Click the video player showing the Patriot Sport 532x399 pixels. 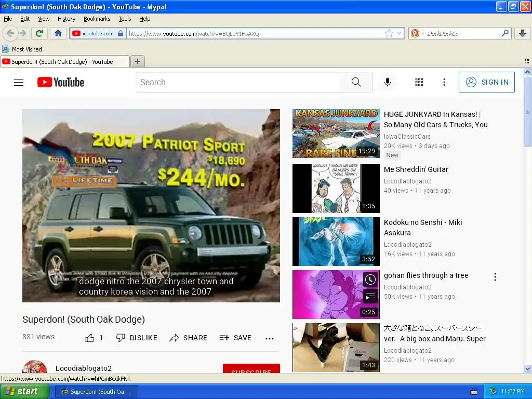pyautogui.click(x=151, y=206)
